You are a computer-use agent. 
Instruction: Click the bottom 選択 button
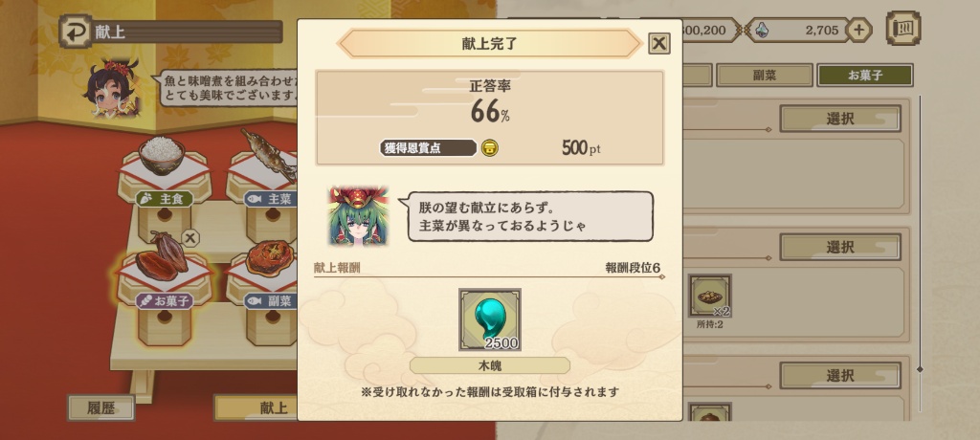(840, 375)
